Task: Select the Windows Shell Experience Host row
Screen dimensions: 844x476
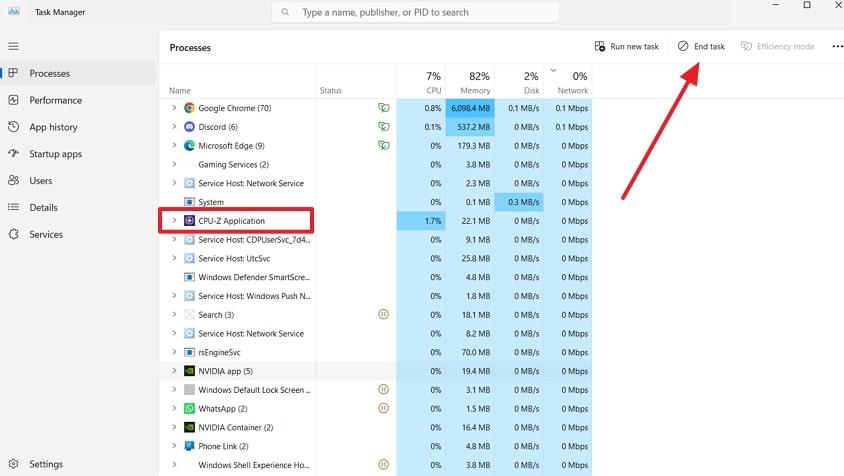Action: (x=376, y=465)
